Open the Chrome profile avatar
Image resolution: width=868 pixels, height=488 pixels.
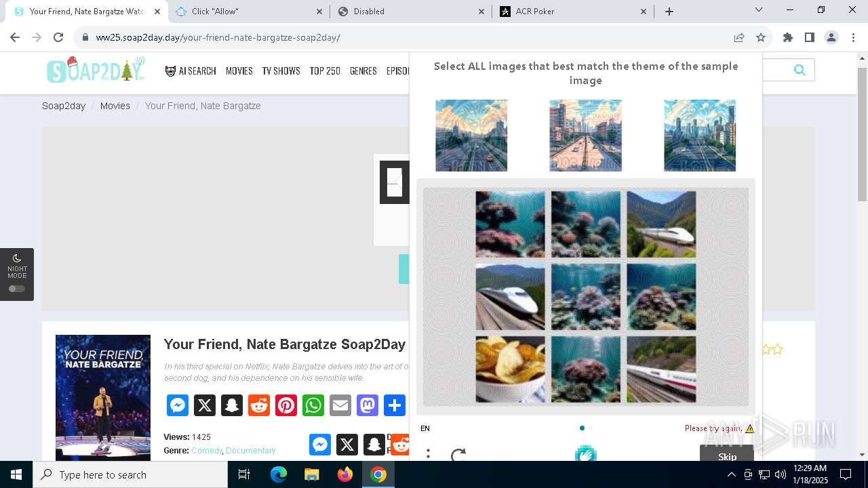point(831,37)
